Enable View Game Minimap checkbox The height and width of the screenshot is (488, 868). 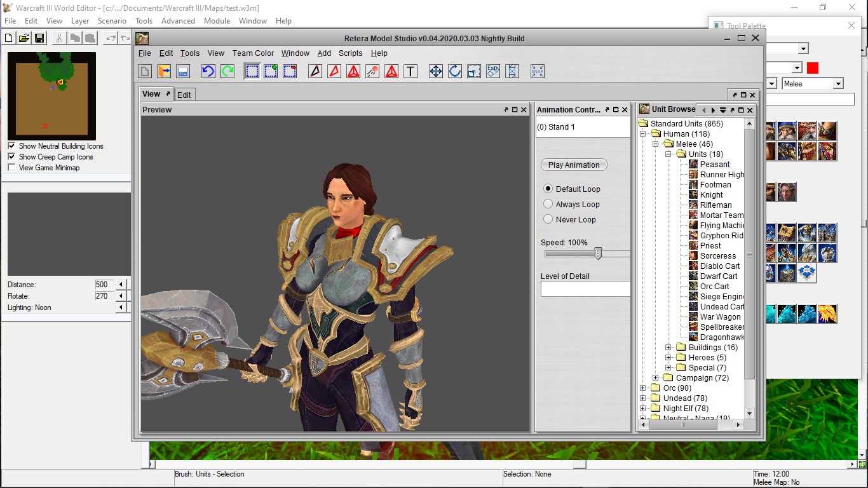click(x=11, y=168)
